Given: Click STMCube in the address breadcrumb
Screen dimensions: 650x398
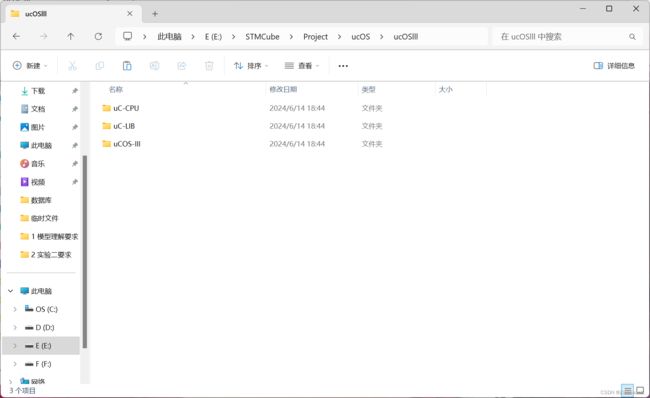Looking at the screenshot, I should tap(262, 36).
